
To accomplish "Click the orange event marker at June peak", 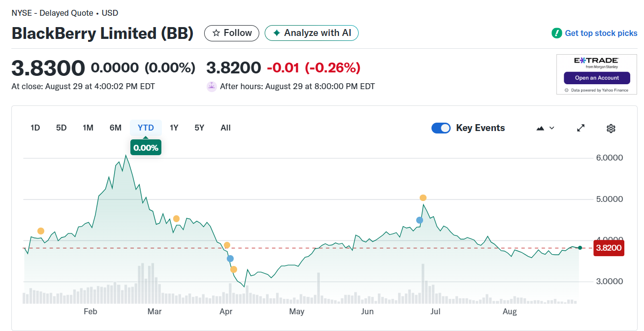I will point(423,198).
